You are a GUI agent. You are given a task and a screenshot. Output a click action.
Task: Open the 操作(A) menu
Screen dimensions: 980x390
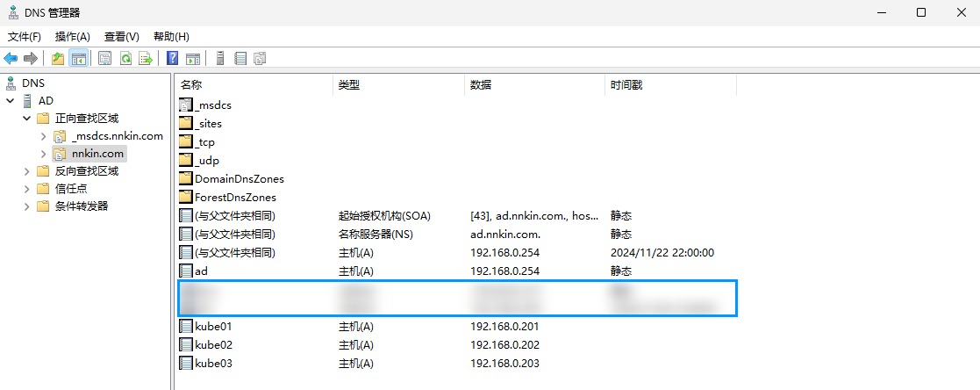pos(72,37)
